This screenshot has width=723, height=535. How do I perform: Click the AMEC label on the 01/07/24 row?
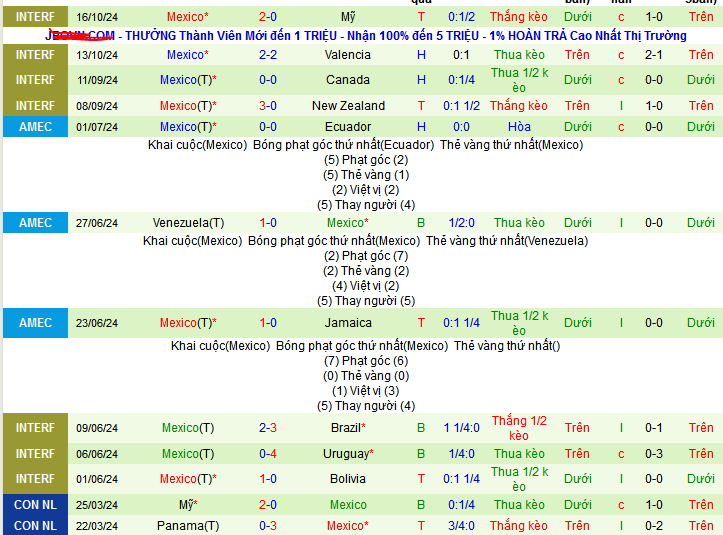coord(35,127)
